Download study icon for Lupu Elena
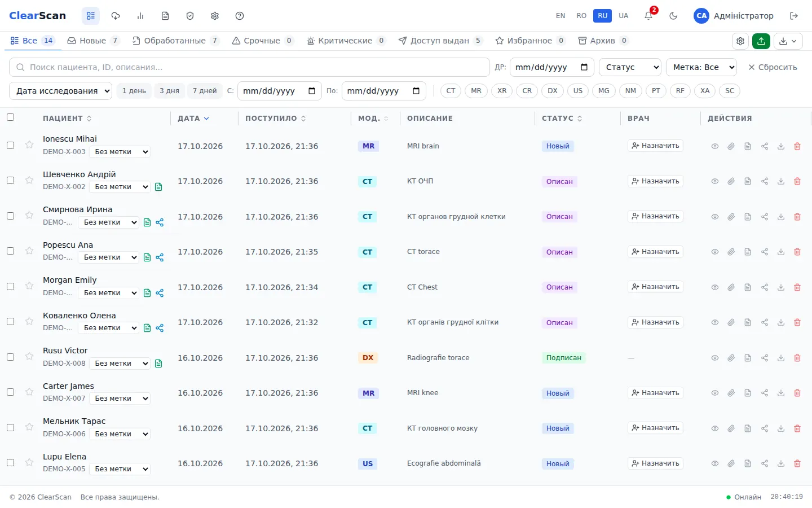Viewport: 812px width, 508px height. (x=781, y=463)
